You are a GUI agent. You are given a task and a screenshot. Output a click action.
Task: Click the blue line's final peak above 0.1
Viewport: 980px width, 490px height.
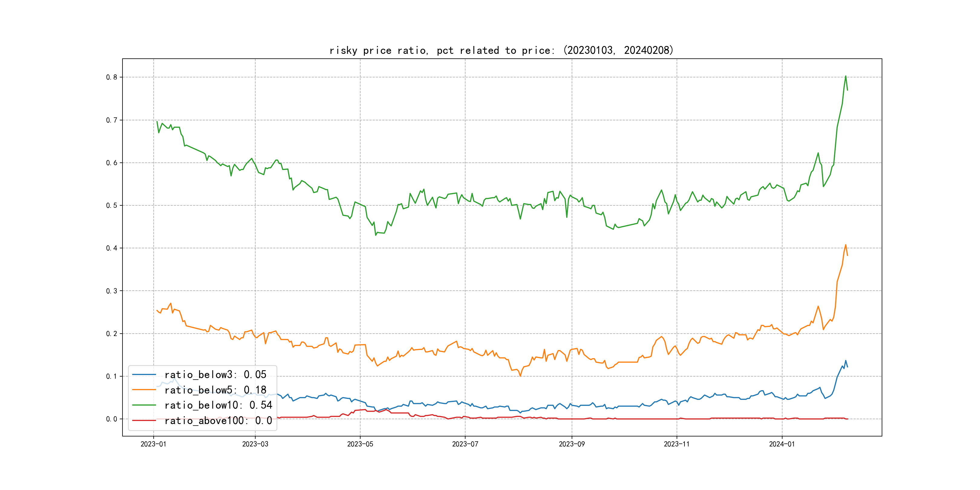click(846, 361)
